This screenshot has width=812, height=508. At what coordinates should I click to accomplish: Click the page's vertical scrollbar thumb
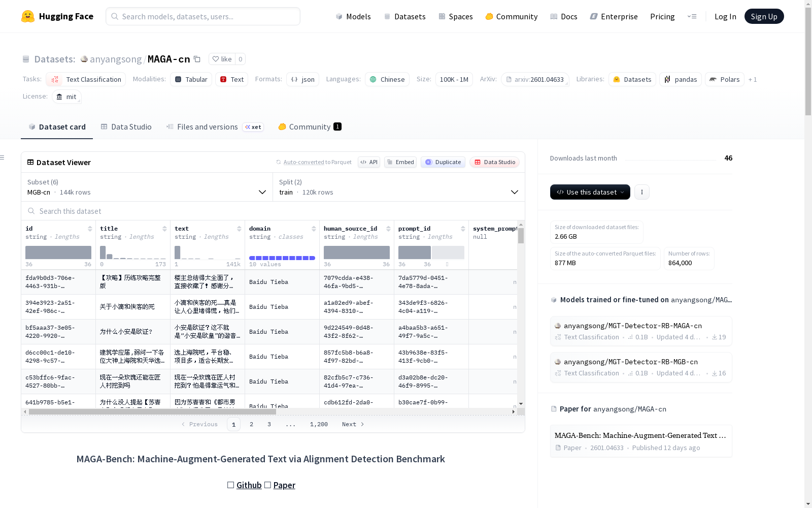click(808, 61)
